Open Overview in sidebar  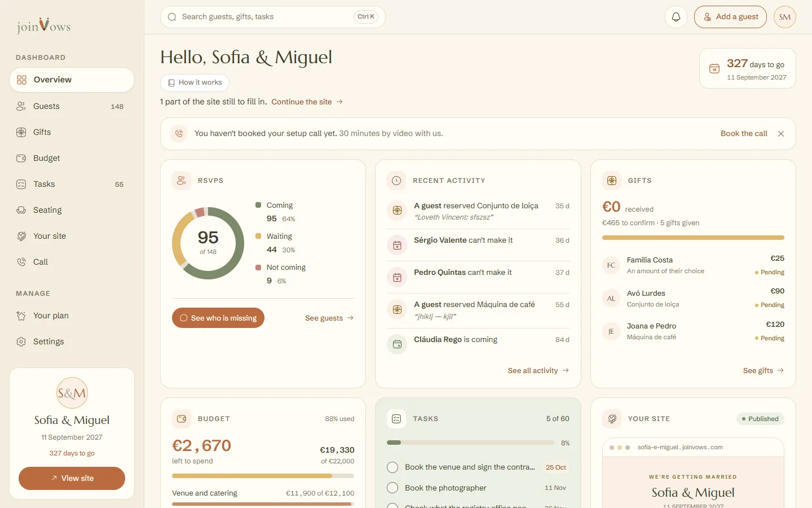tap(72, 80)
